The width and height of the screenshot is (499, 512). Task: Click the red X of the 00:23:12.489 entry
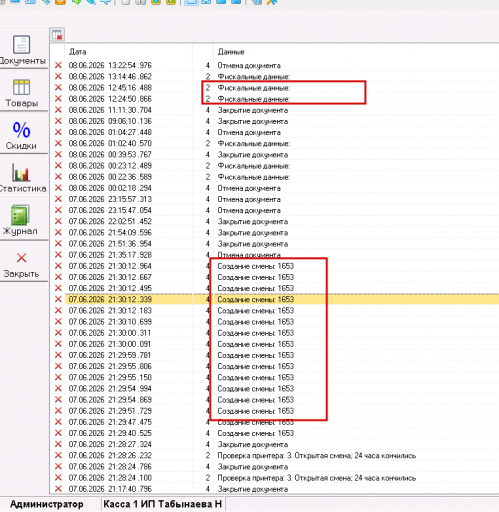[x=58, y=166]
